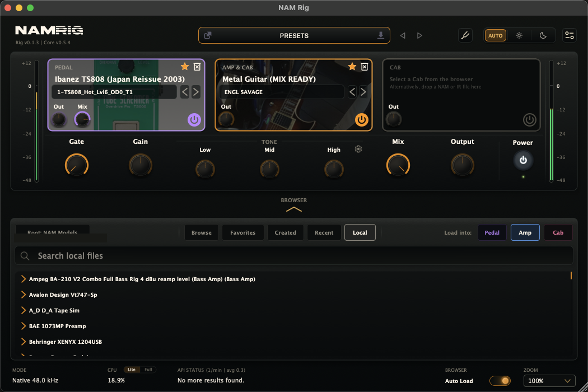Collapse the Browser panel with the chevron
The height and width of the screenshot is (392, 588).
tap(293, 209)
